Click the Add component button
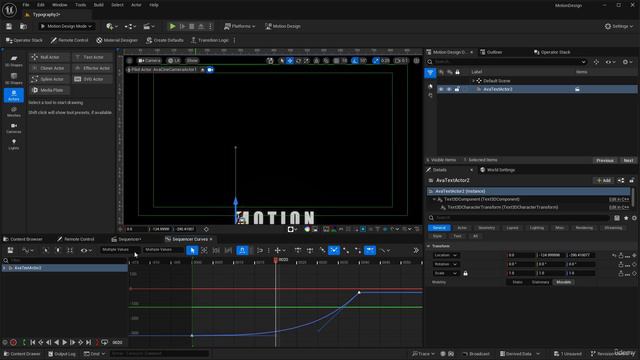This screenshot has height=360, width=640. pyautogui.click(x=603, y=180)
